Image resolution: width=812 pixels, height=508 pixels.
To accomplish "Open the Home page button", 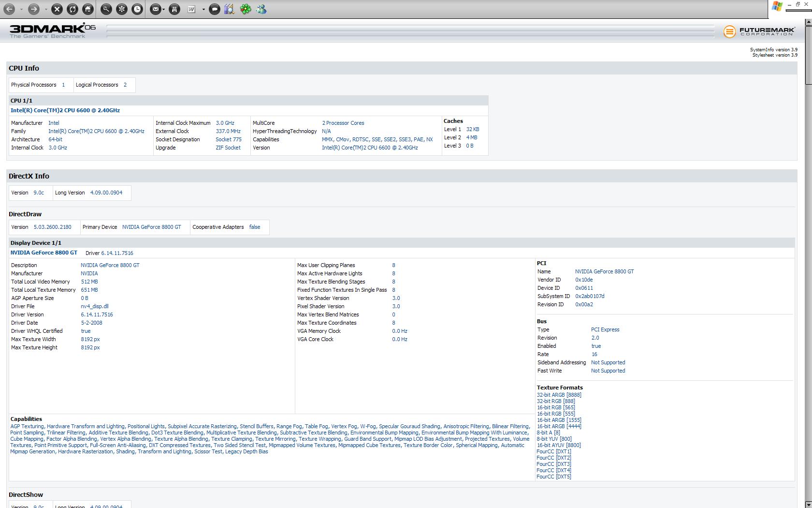I will pos(88,9).
